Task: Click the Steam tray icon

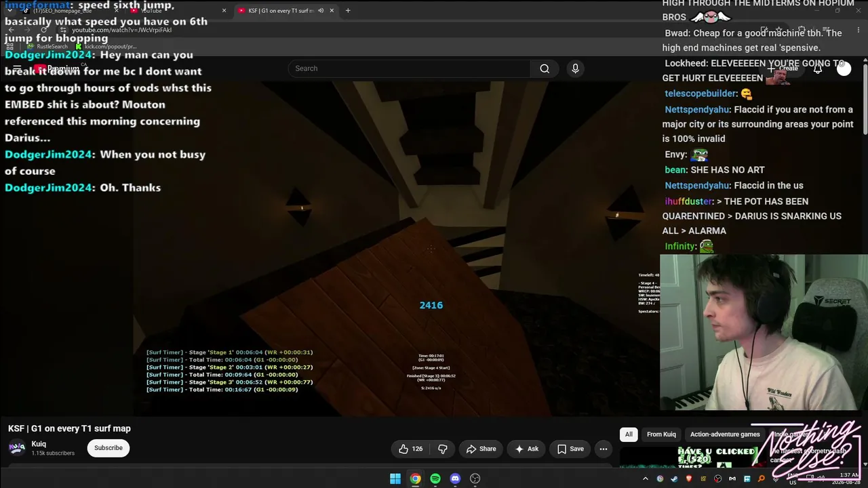Action: pyautogui.click(x=674, y=479)
